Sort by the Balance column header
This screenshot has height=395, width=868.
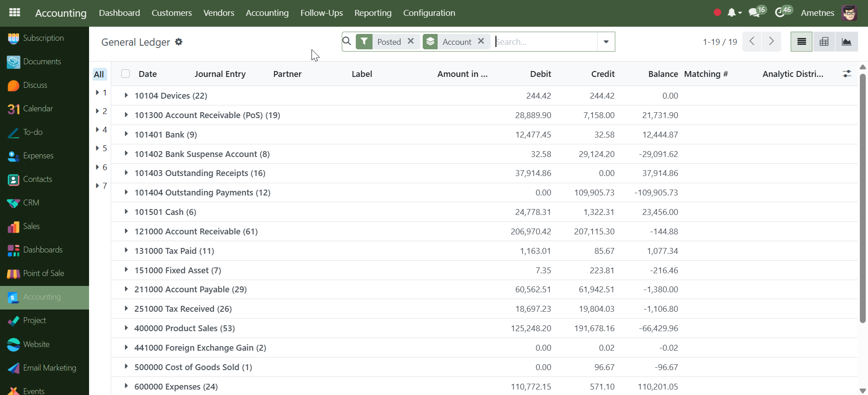coord(663,74)
